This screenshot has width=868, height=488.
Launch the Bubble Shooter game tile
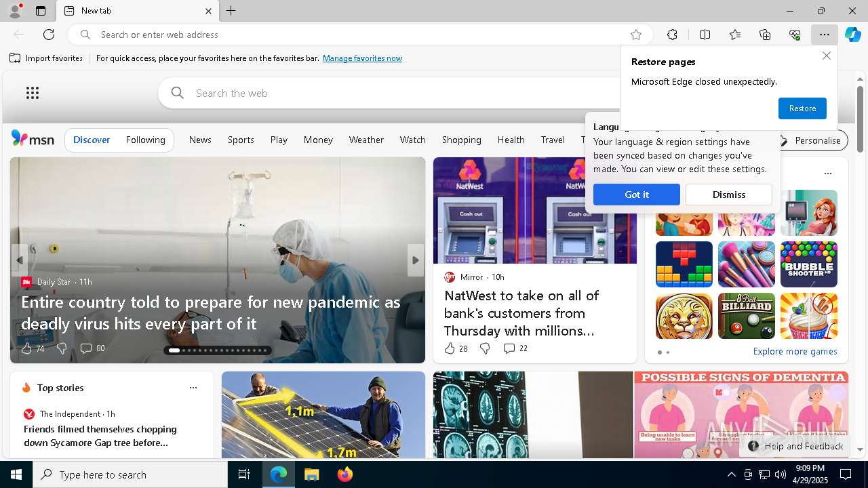tap(809, 264)
